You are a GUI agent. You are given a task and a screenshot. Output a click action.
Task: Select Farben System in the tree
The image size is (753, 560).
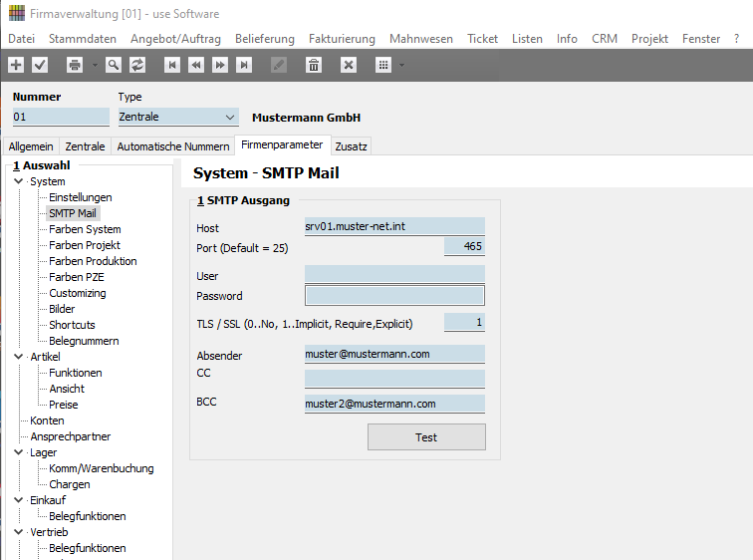(x=85, y=229)
